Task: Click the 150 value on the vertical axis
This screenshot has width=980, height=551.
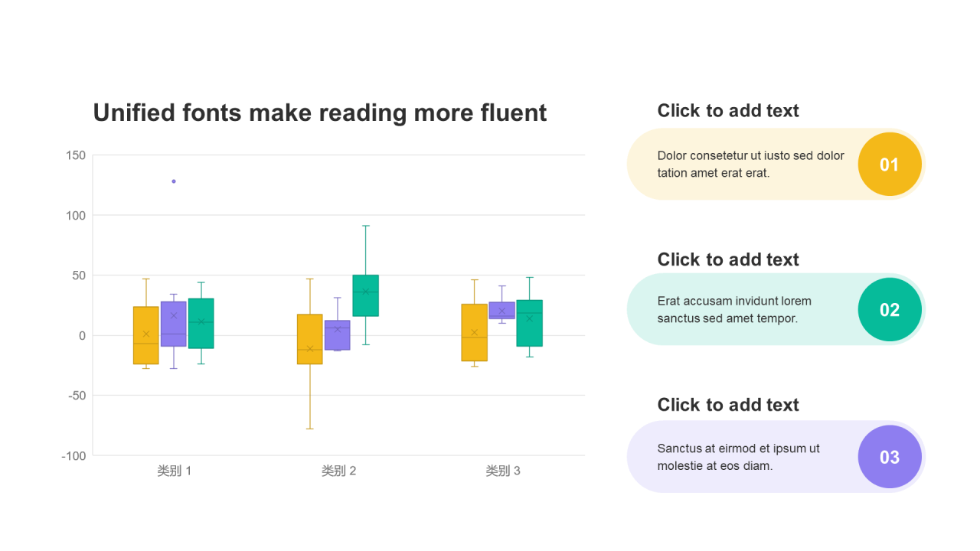Action: tap(76, 155)
